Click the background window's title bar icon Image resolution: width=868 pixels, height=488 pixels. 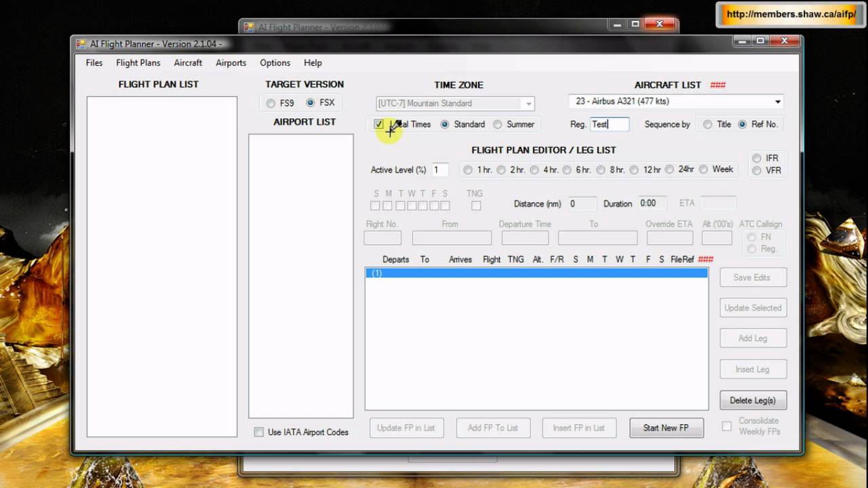[x=249, y=27]
